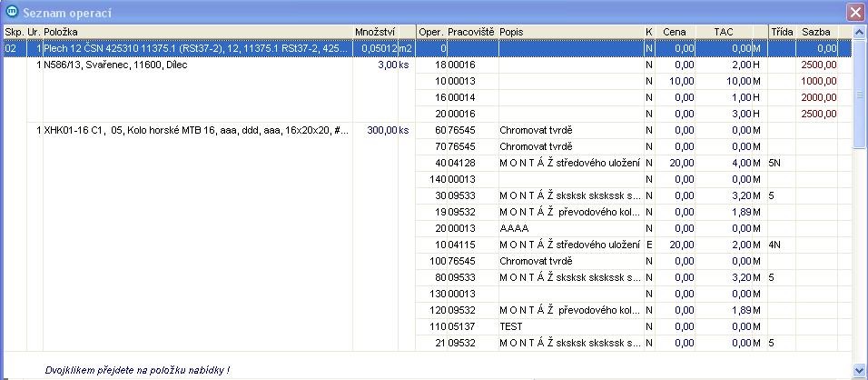Click the Množství column header
Screen dimensions: 868x380
click(x=375, y=32)
